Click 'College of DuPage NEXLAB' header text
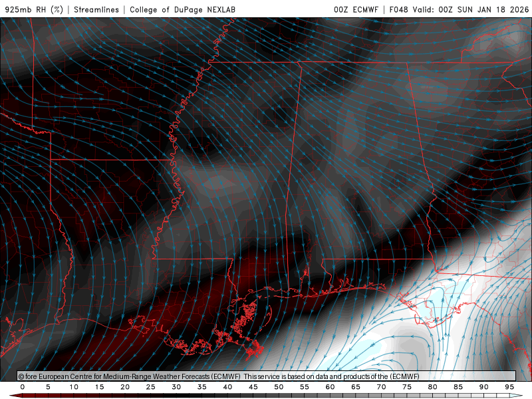 click(182, 10)
